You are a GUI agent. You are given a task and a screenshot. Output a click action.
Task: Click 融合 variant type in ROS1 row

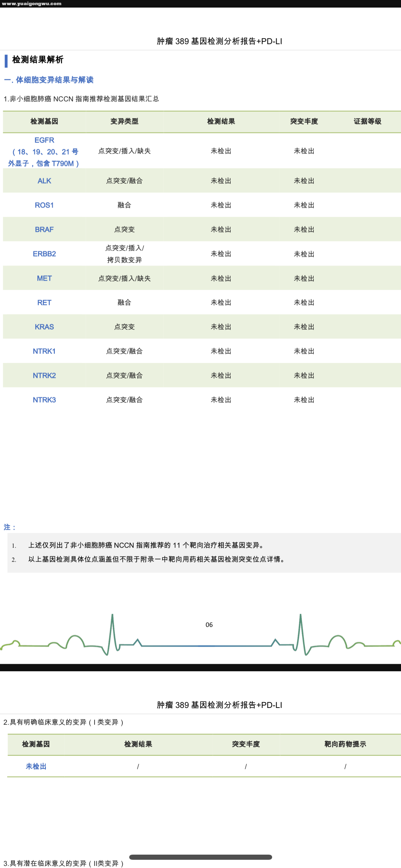point(124,205)
